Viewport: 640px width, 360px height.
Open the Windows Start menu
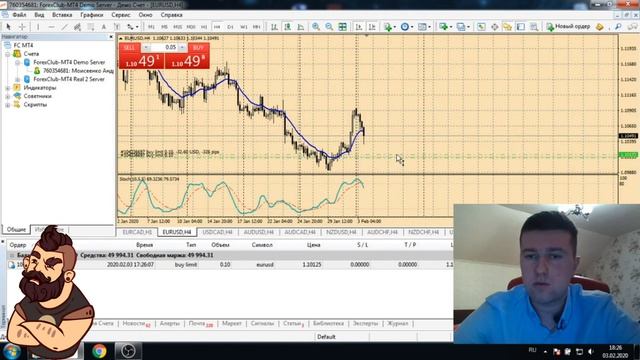11,351
